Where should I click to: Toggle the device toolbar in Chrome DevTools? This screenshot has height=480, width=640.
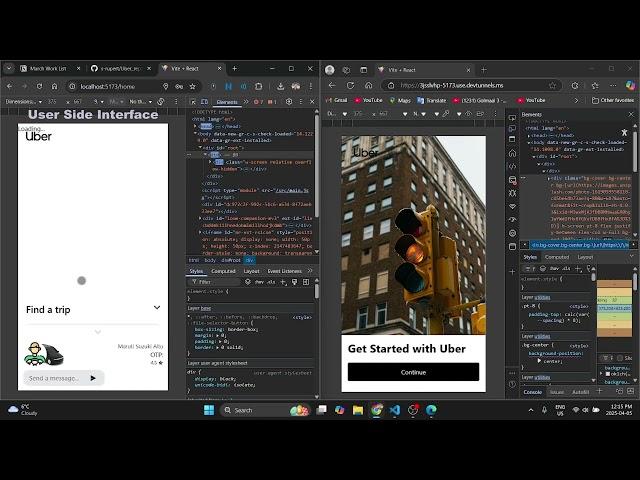pos(204,102)
